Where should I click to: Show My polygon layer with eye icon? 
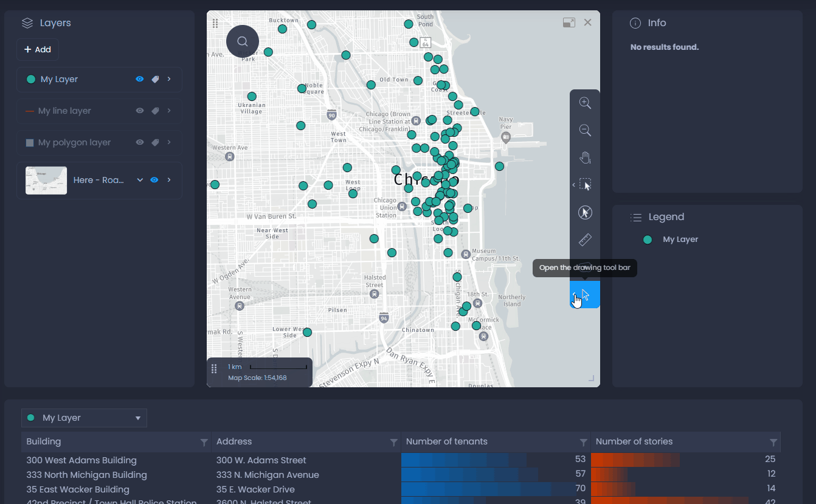point(140,142)
